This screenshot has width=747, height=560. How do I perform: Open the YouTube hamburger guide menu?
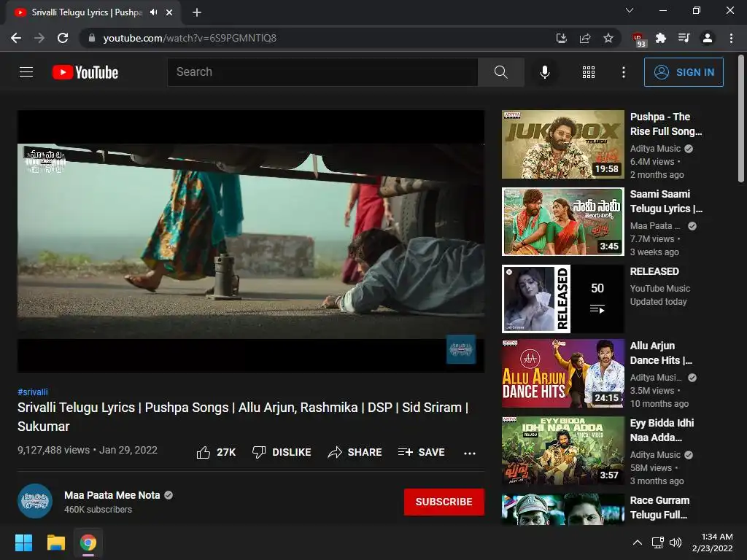pos(26,72)
